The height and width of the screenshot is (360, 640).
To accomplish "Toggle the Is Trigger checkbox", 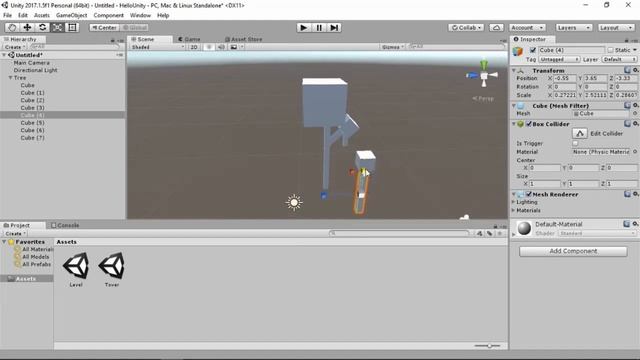I will pyautogui.click(x=576, y=143).
